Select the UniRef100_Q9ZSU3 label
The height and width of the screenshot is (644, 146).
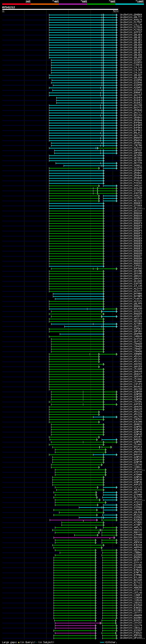(x=131, y=211)
